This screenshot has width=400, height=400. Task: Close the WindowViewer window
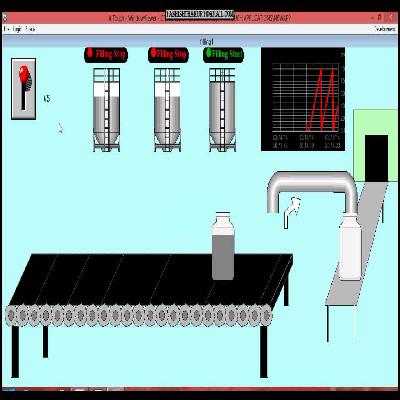coord(390,17)
